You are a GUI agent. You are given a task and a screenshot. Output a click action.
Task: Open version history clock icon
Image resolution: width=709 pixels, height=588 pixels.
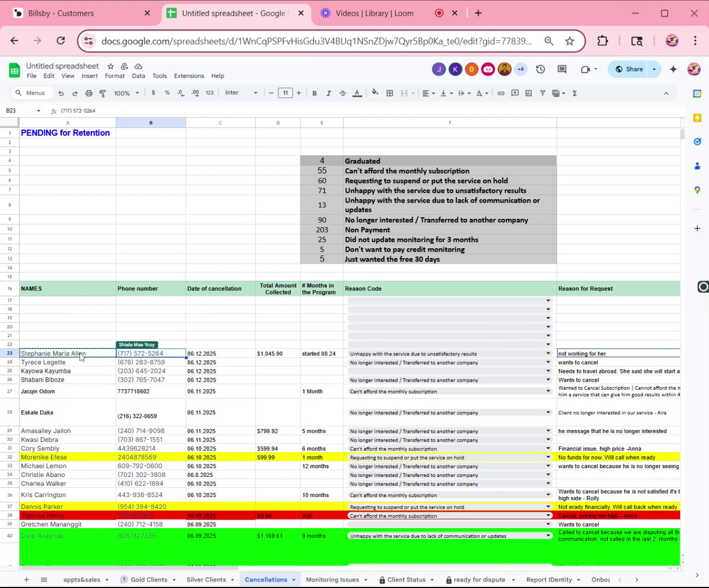pyautogui.click(x=540, y=69)
